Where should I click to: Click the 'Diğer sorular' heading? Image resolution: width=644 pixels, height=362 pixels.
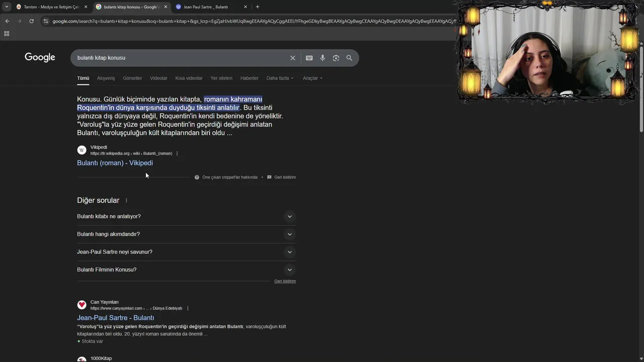(x=98, y=201)
